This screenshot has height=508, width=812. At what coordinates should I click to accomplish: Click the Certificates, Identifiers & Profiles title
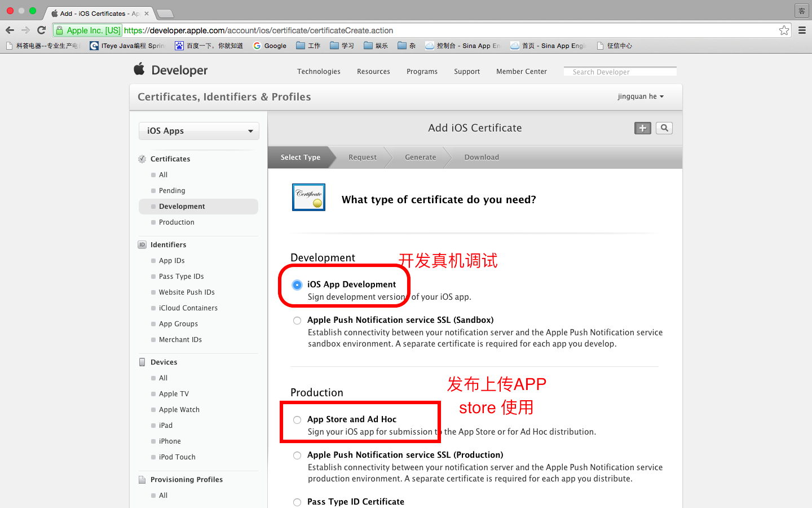tap(224, 97)
